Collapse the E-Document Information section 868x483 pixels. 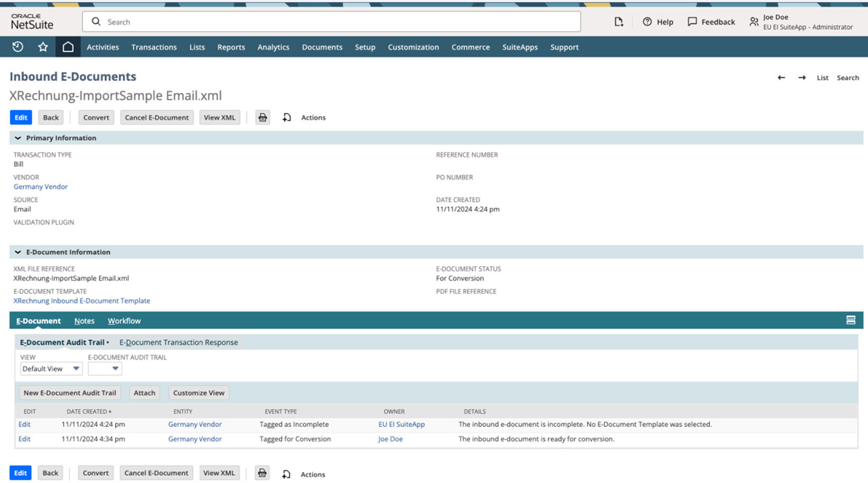point(18,252)
